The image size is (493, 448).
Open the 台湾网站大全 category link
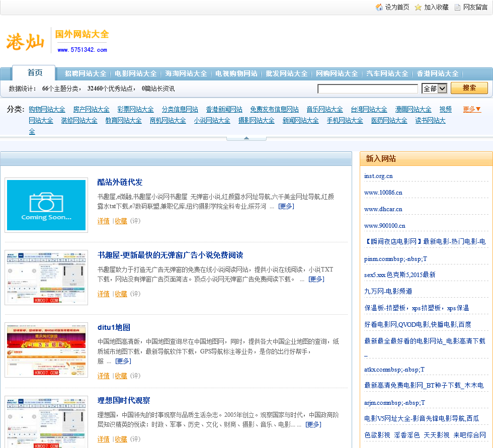click(x=369, y=109)
